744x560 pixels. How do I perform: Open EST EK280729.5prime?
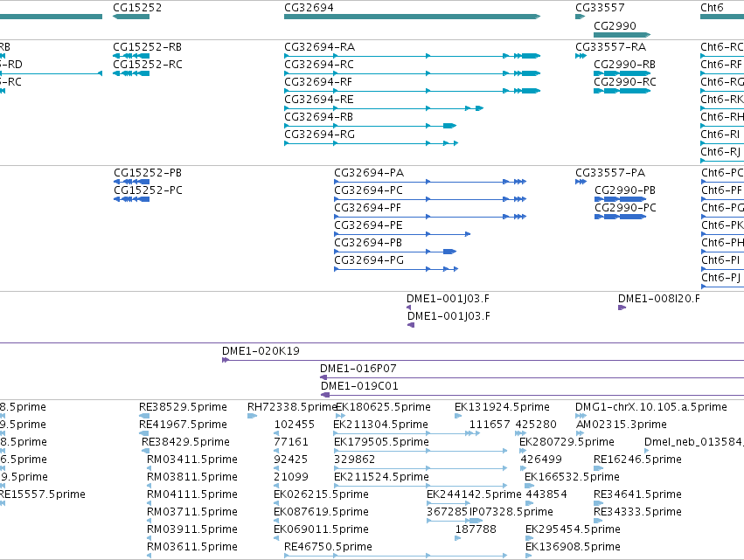[x=567, y=442]
